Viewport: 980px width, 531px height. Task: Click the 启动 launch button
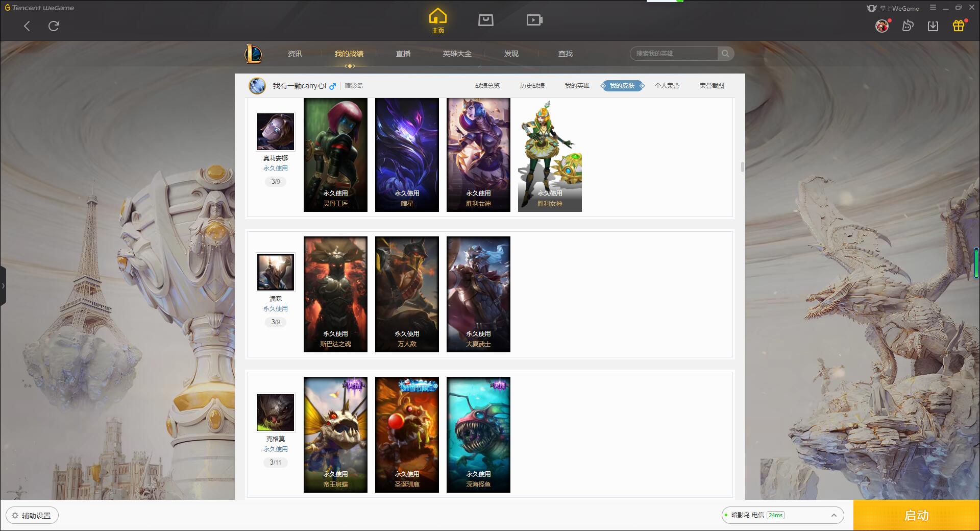(916, 515)
